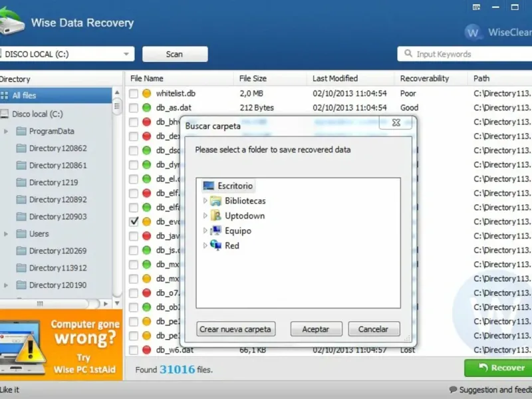
Task: Click db_as.dat green recoverability indicator
Action: point(146,108)
